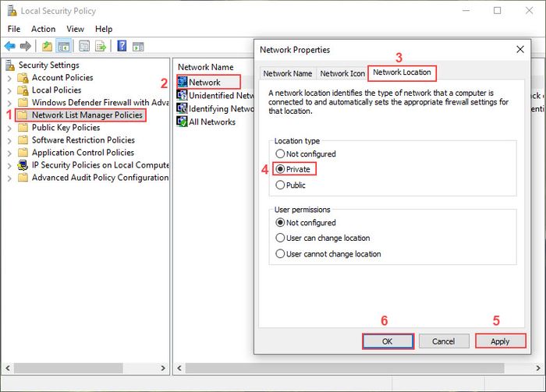Click the Export List toolbar icon
Screen dimensions: 546x392
101,46
